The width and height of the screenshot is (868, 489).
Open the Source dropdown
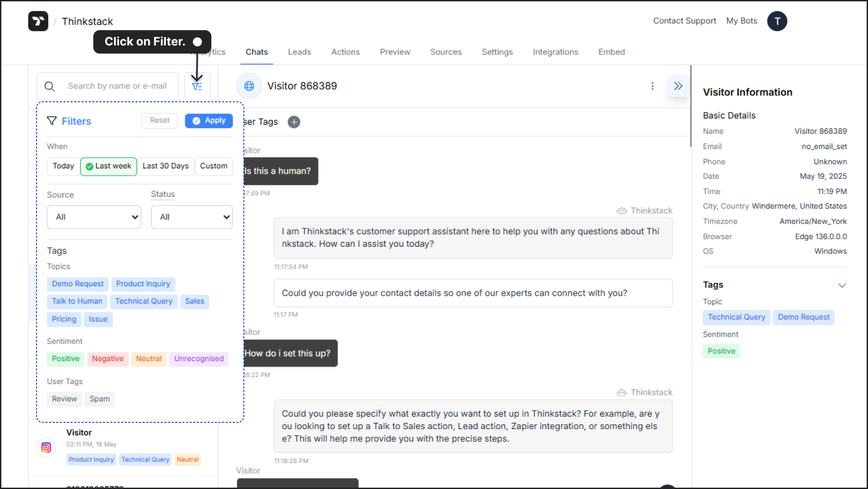point(94,217)
